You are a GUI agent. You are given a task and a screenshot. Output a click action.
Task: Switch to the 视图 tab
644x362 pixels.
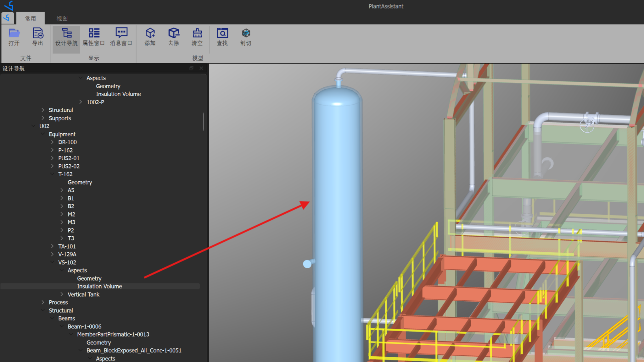pos(62,19)
